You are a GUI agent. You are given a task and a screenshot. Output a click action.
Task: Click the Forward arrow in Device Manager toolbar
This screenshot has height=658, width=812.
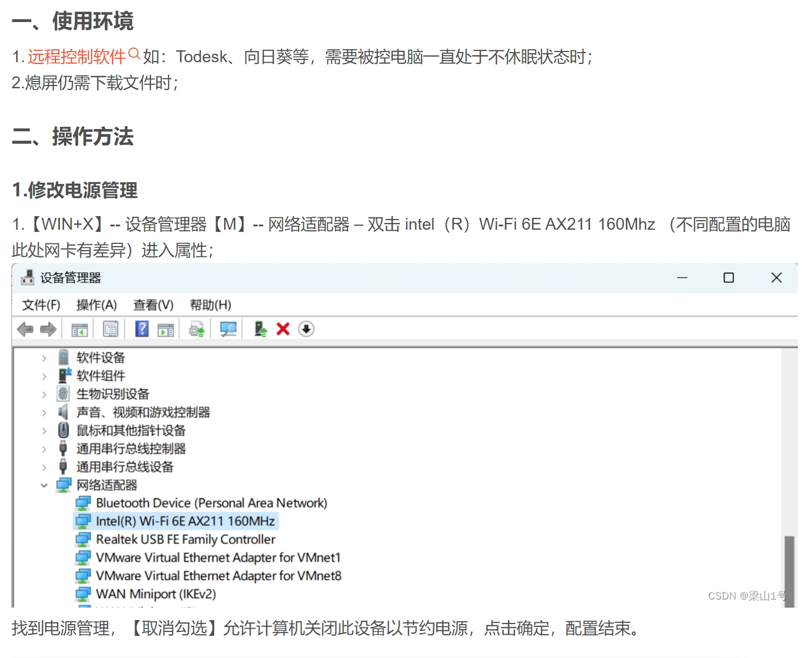click(48, 329)
